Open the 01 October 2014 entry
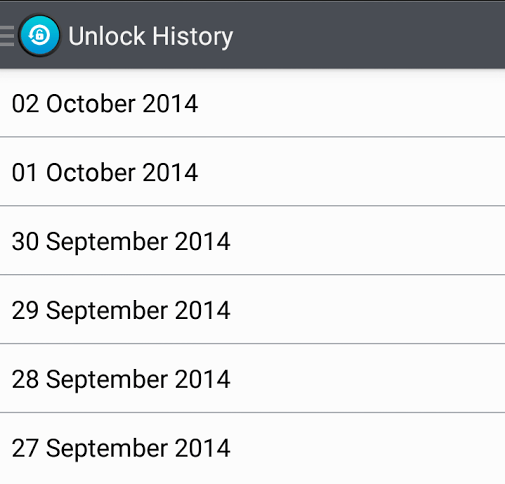 coord(252,172)
